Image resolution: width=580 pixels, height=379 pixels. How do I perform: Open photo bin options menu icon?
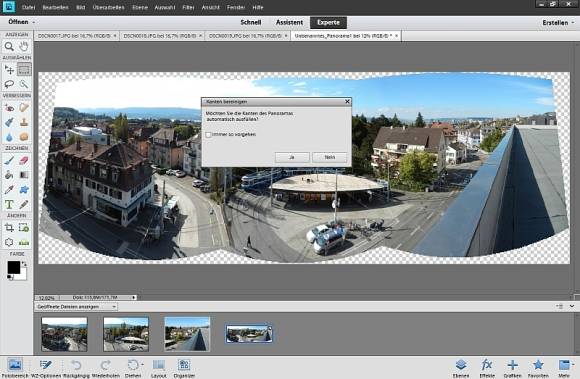point(560,306)
